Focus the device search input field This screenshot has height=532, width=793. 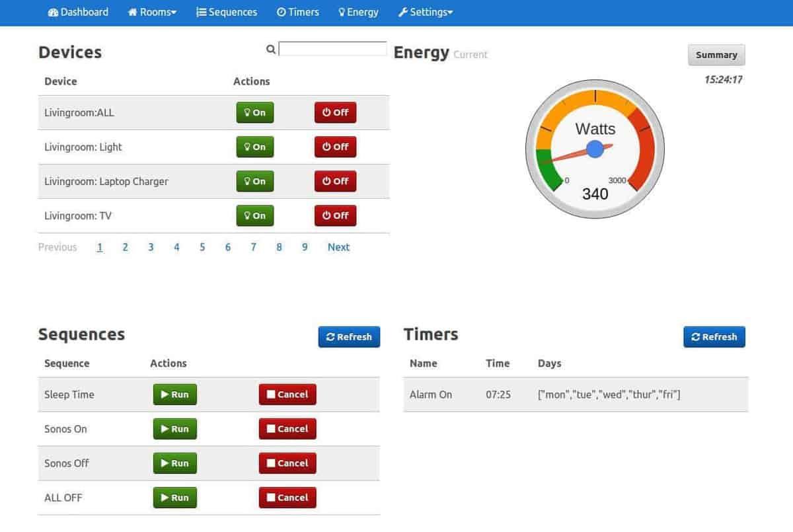click(x=332, y=49)
